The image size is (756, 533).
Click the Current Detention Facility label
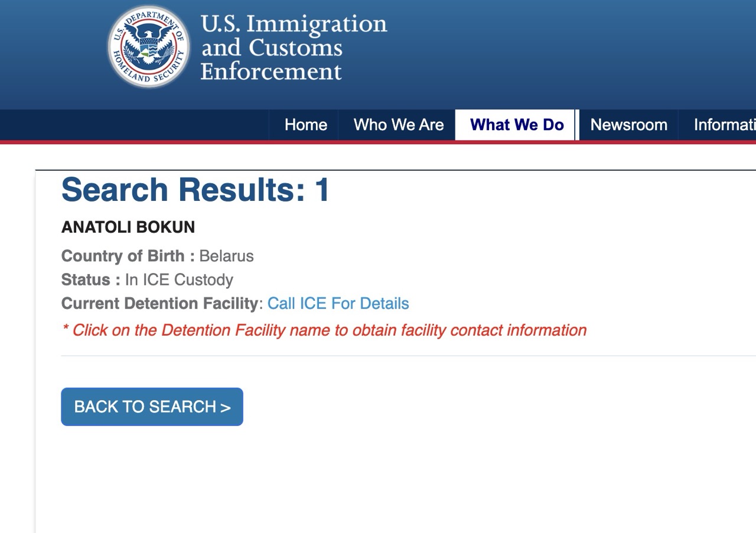[x=159, y=304]
